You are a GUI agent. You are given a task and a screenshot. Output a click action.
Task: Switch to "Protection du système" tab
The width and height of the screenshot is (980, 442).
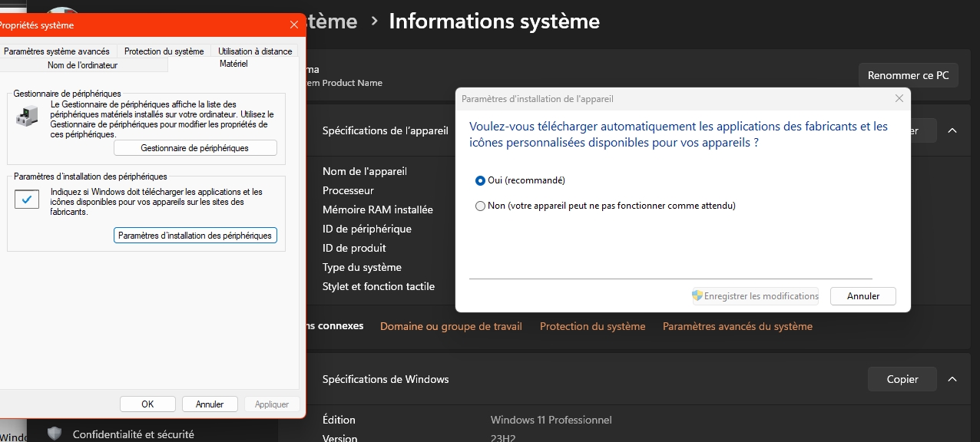click(164, 51)
